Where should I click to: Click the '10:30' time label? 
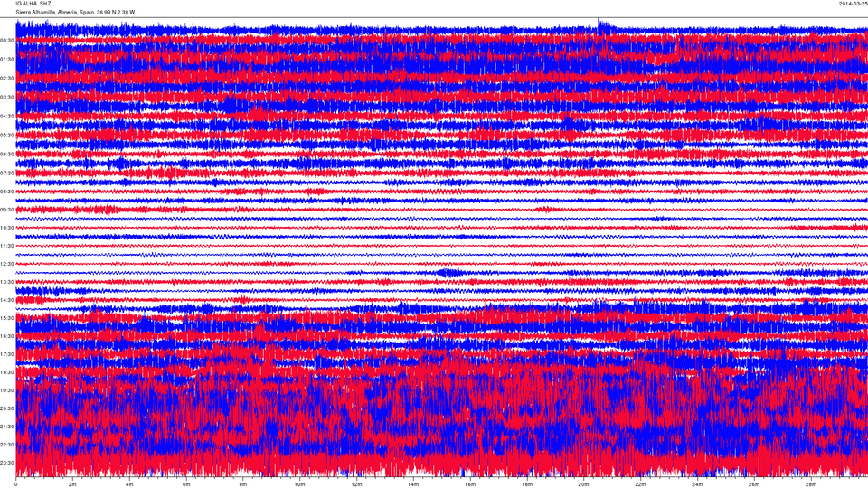7,228
